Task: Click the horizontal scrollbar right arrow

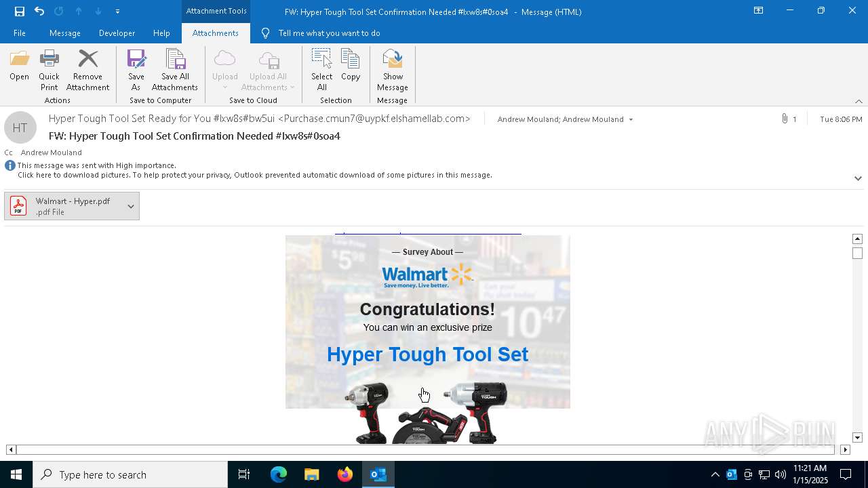Action: 845,449
